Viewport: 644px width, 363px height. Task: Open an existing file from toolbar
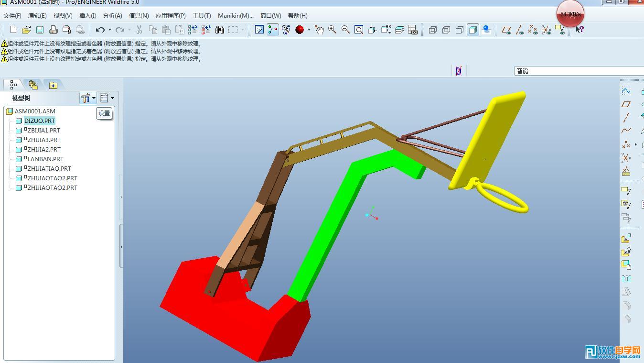point(26,30)
